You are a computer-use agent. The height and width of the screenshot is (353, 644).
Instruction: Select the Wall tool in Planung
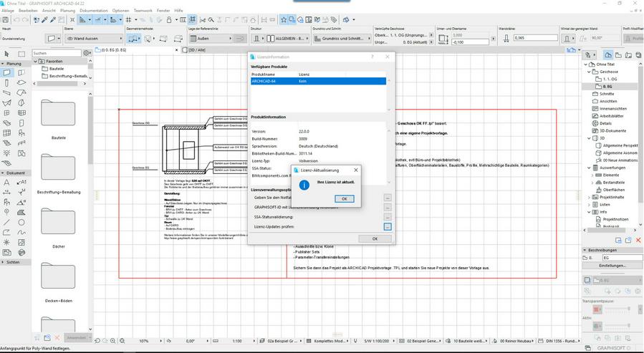[x=6, y=72]
